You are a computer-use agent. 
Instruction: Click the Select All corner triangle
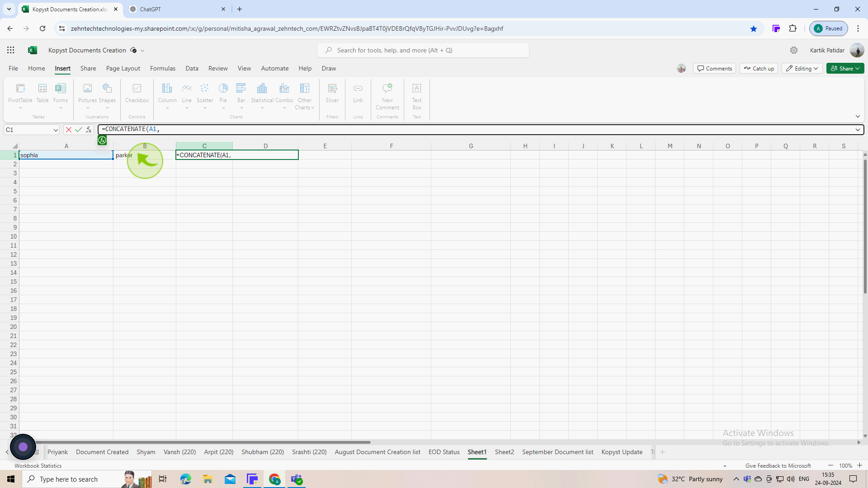pyautogui.click(x=15, y=146)
